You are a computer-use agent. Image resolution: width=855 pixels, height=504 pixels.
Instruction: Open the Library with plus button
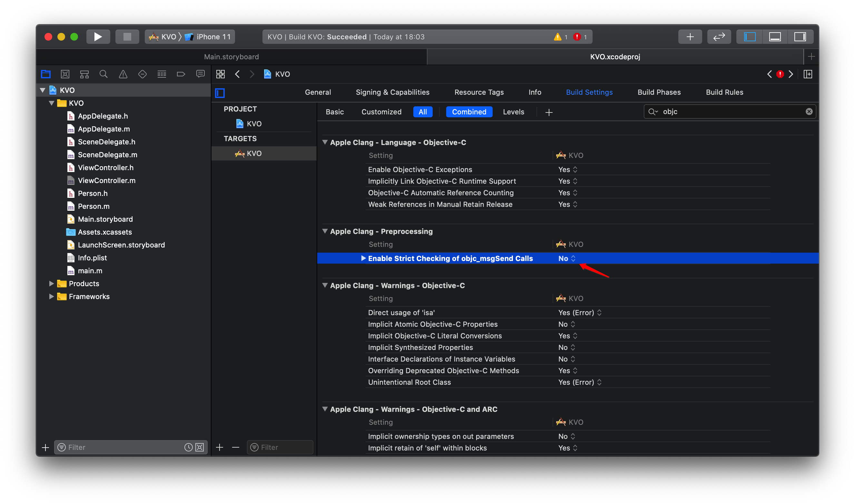pyautogui.click(x=690, y=37)
